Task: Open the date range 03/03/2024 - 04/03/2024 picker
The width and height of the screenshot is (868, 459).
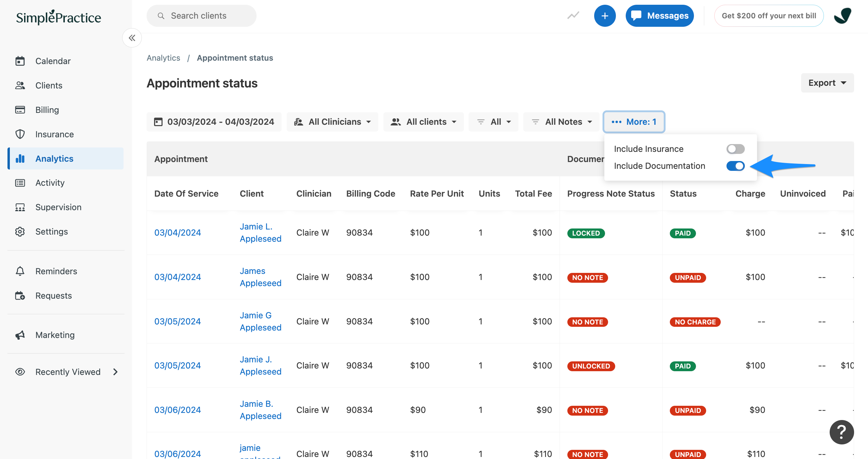Action: point(214,122)
